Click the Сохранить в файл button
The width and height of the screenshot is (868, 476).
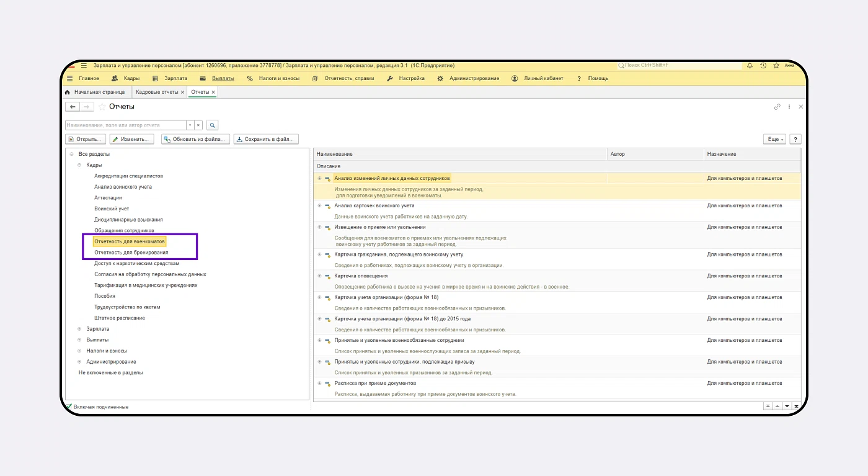(266, 139)
